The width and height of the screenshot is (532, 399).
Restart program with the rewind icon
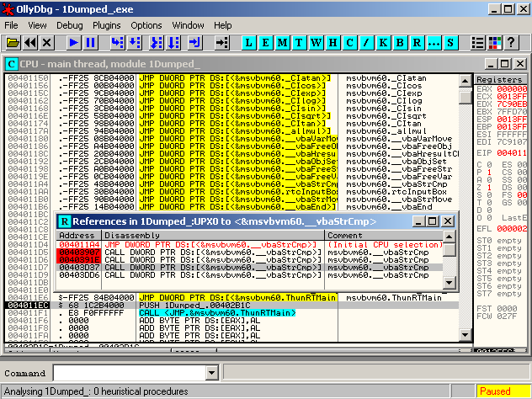[x=30, y=43]
